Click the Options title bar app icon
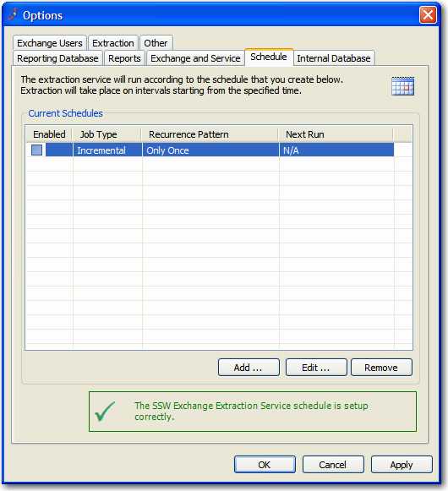The width and height of the screenshot is (448, 491). 13,14
